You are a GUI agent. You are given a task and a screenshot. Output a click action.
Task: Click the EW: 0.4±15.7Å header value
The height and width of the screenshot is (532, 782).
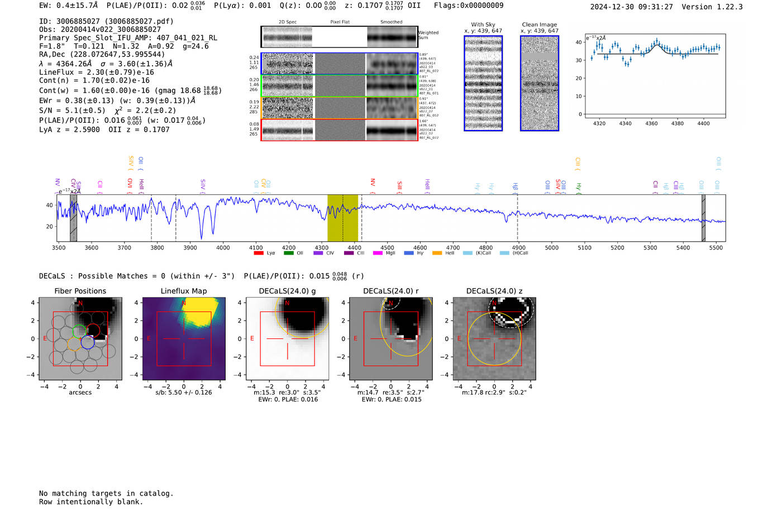point(68,5)
